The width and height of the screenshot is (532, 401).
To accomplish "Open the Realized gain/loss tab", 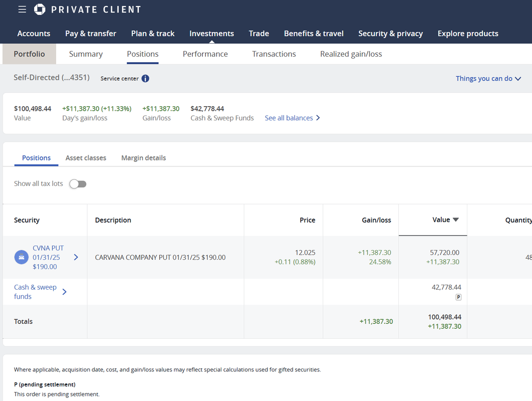I will 351,54.
